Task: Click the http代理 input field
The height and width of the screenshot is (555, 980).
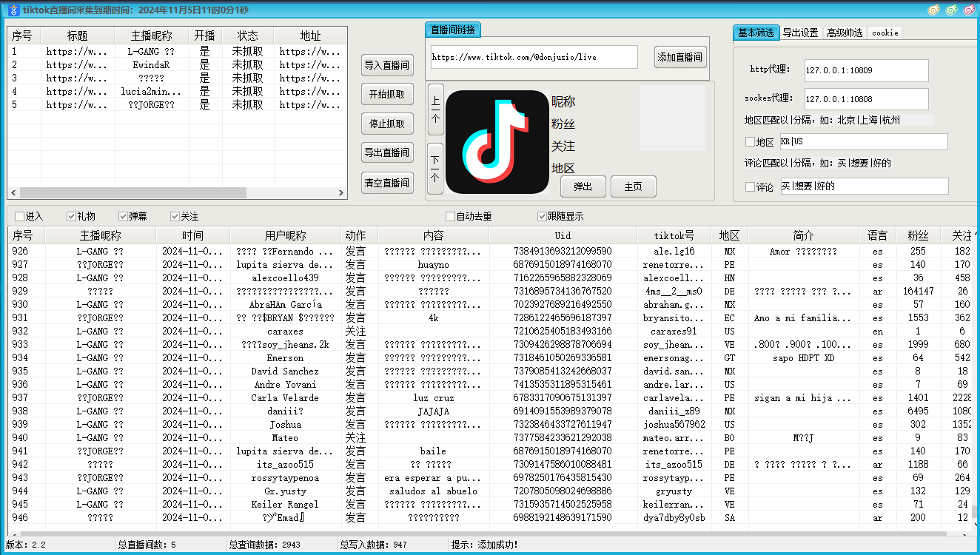Action: [x=866, y=70]
